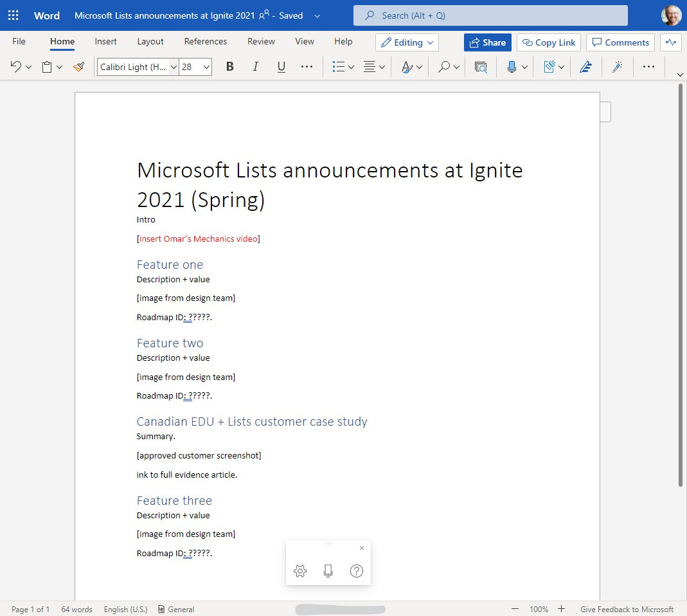Open the Help tab
The height and width of the screenshot is (616, 687).
click(x=343, y=41)
